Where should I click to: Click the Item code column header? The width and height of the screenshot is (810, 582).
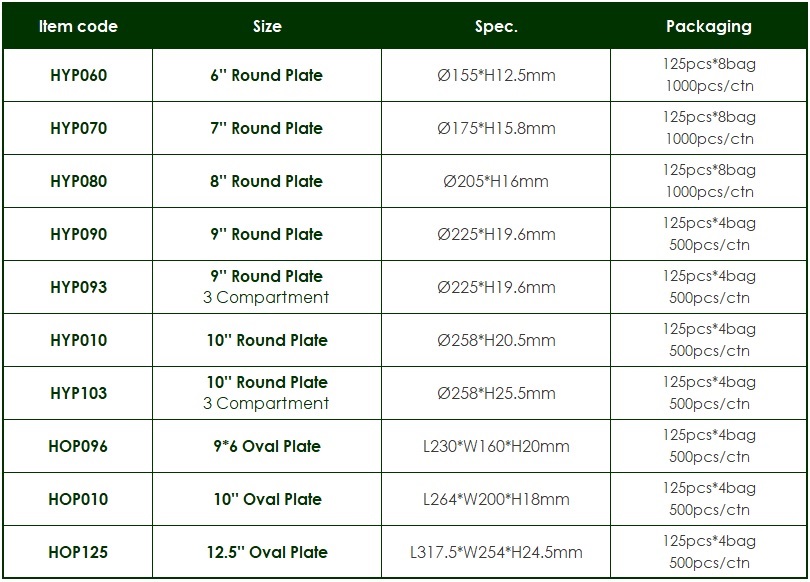coord(78,26)
